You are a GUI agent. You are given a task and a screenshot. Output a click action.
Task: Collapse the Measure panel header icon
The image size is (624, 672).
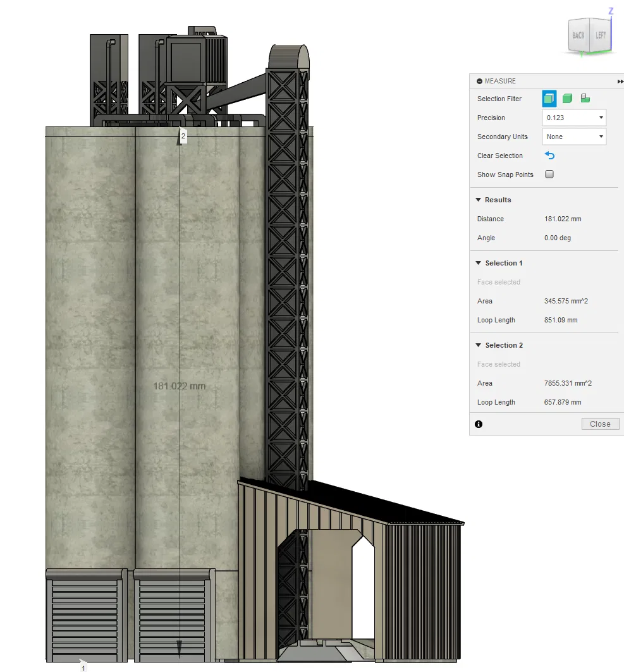480,81
